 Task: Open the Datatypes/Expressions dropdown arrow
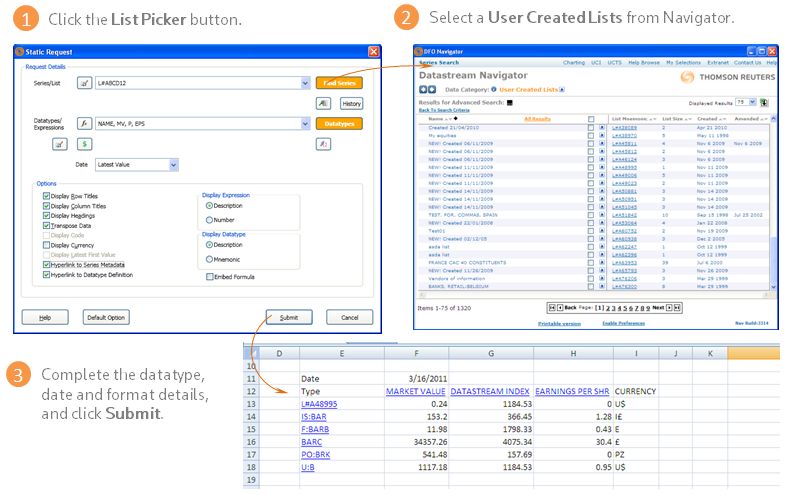coord(305,123)
